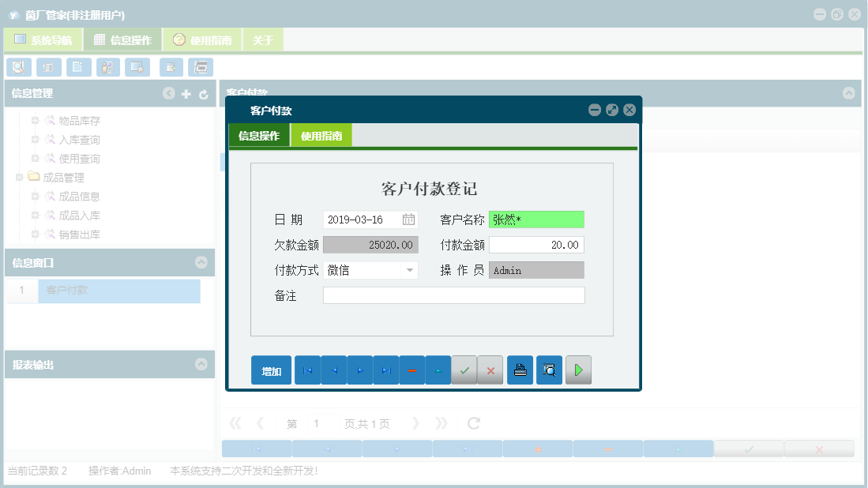Click the add (+) icon in 信息管理 header
This screenshot has width=868, height=488.
186,93
